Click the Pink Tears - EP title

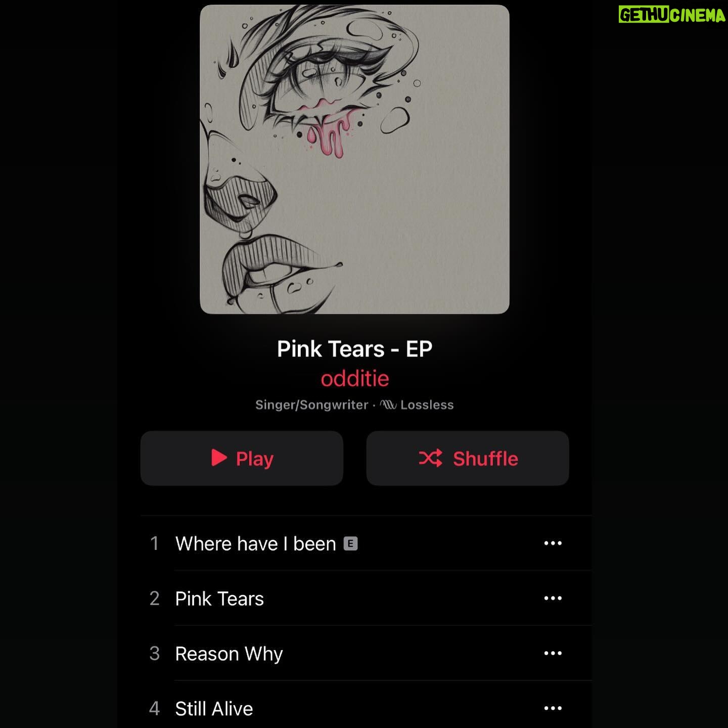click(355, 349)
